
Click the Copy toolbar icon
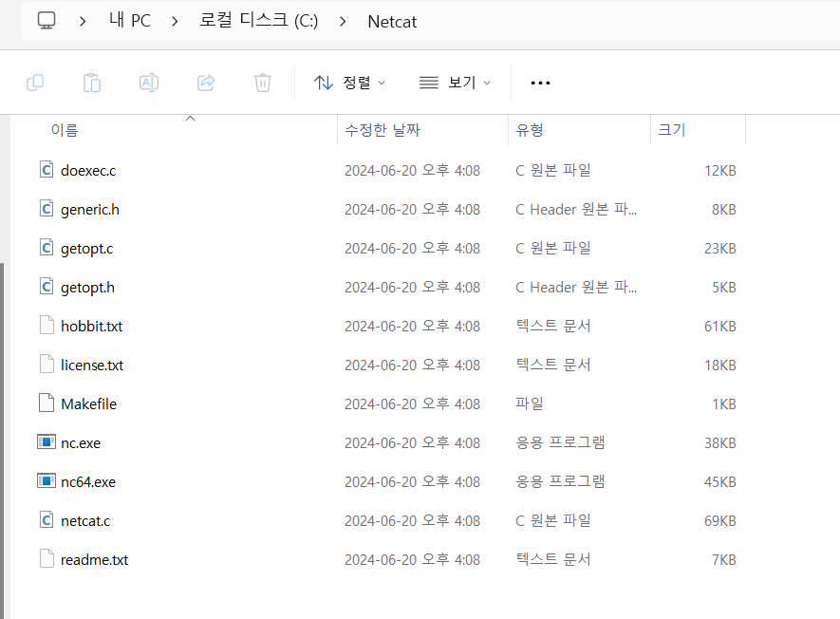click(x=35, y=83)
